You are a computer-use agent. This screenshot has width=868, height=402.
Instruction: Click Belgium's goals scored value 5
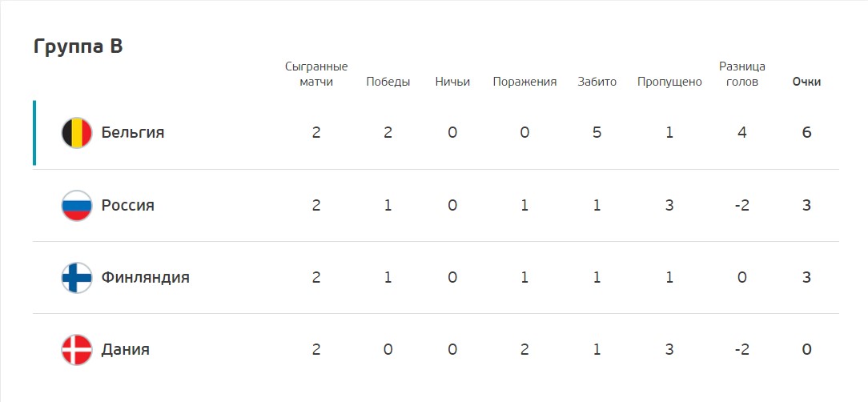click(597, 133)
